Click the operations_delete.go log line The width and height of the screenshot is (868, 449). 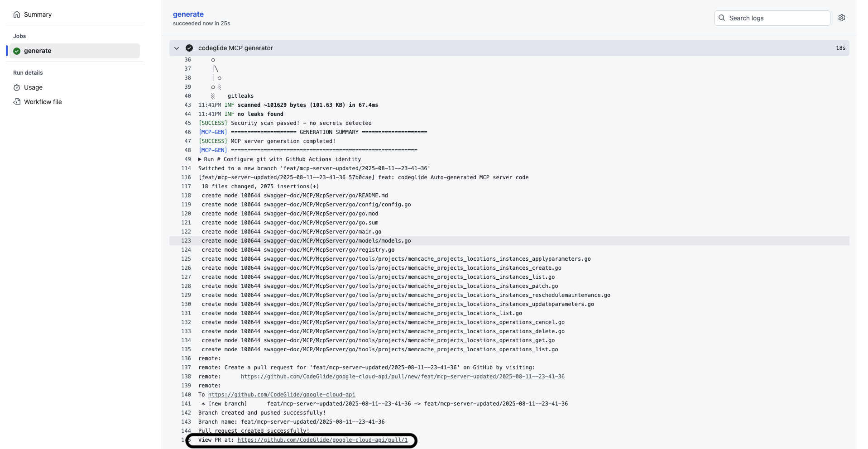click(x=383, y=331)
